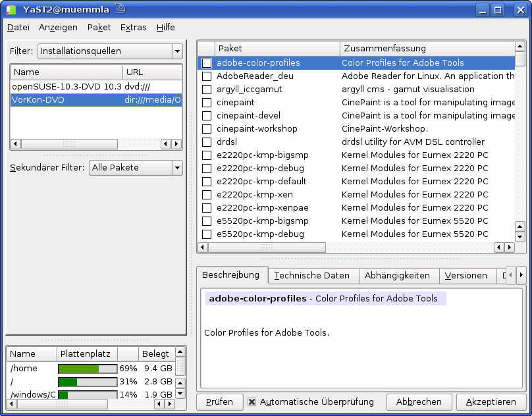The image size is (532, 416).
Task: Sort sources by Name column header
Action: coord(67,72)
